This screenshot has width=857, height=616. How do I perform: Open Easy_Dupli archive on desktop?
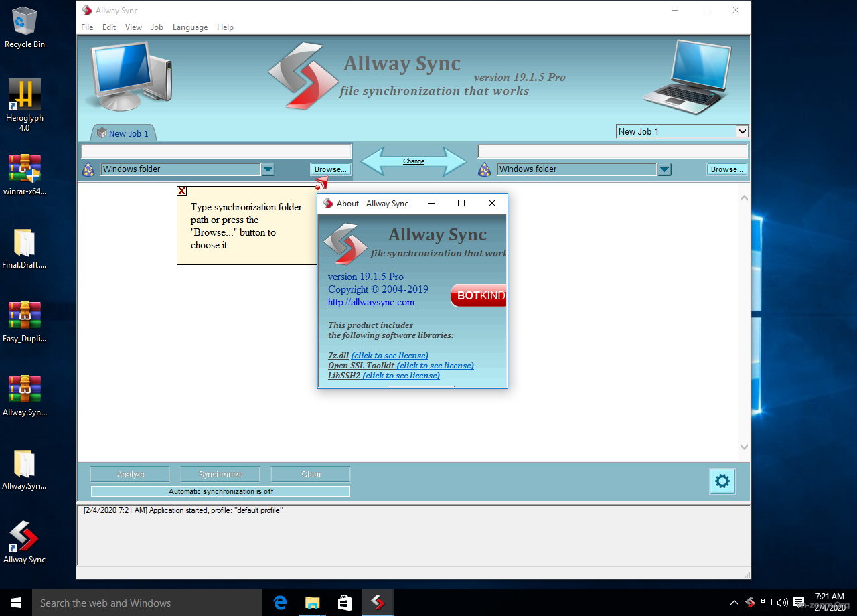(25, 322)
